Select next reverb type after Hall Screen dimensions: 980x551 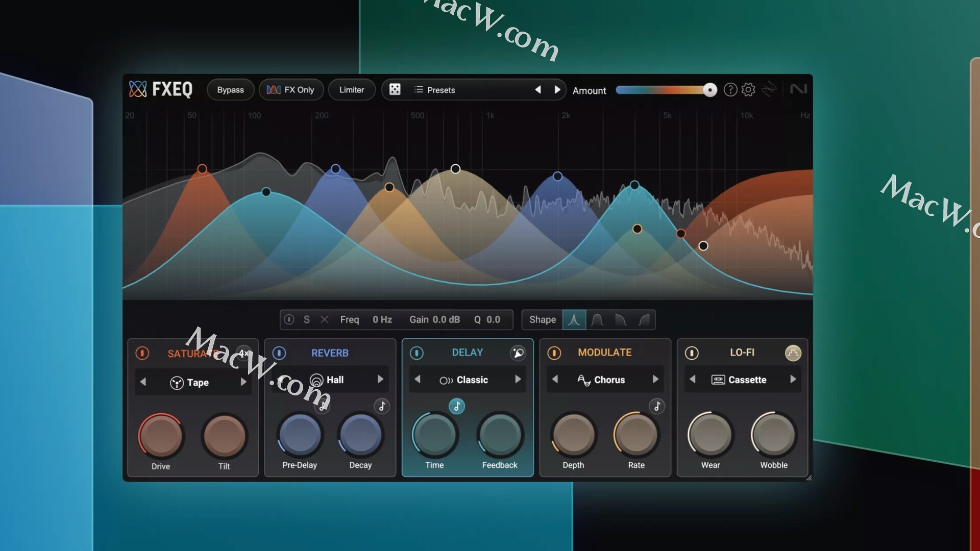pos(380,380)
